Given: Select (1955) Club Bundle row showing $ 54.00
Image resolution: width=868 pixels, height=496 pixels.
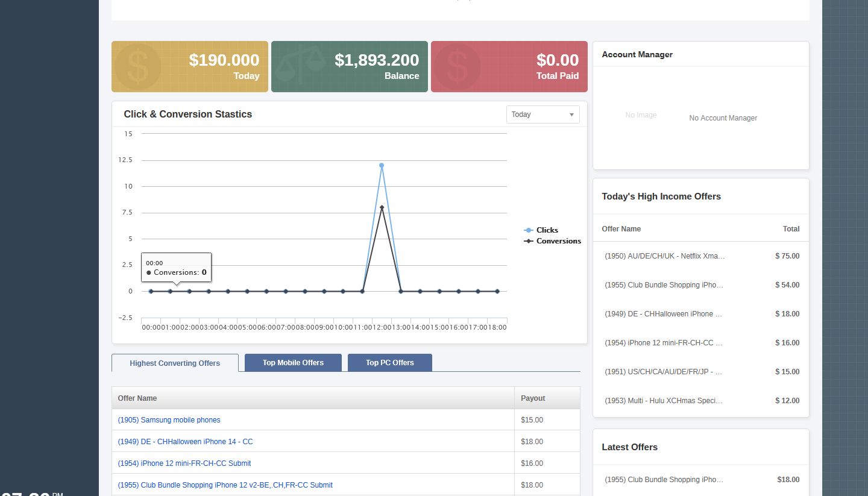Looking at the screenshot, I should pyautogui.click(x=701, y=285).
